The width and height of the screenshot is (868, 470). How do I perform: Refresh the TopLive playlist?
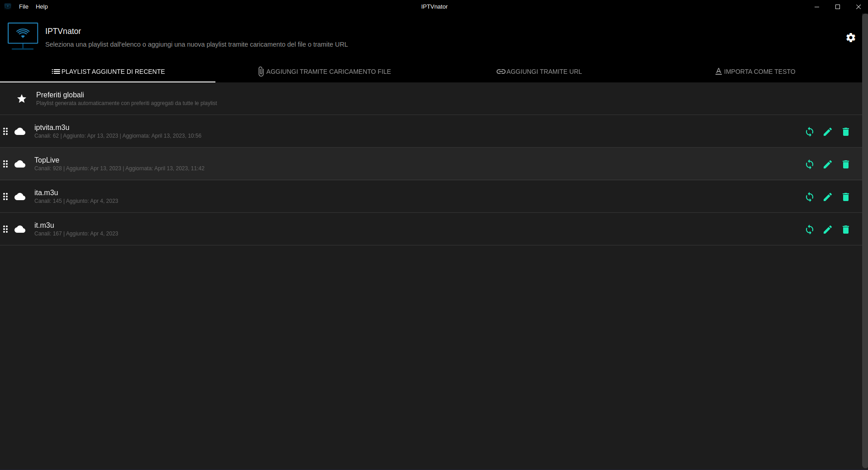810,164
